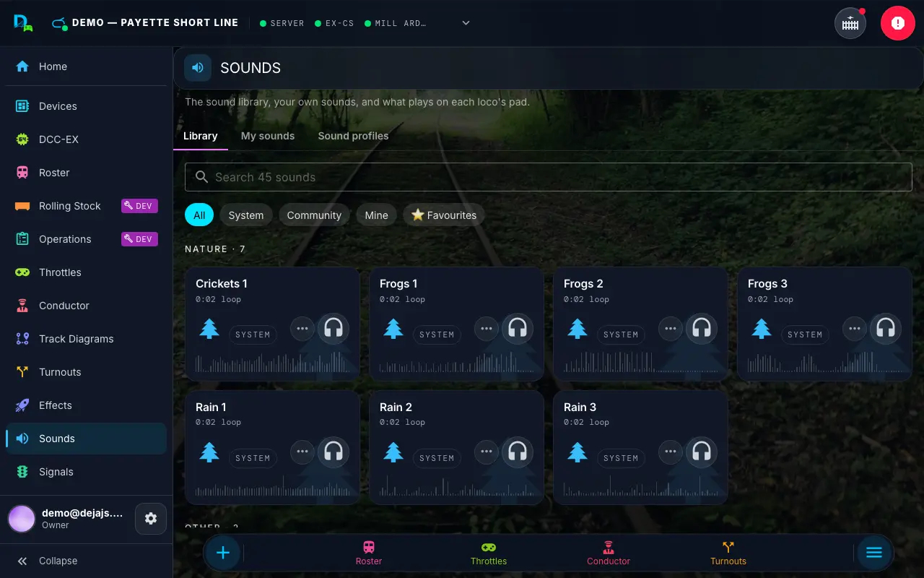
Task: Select the All filter chip
Action: [x=199, y=215]
